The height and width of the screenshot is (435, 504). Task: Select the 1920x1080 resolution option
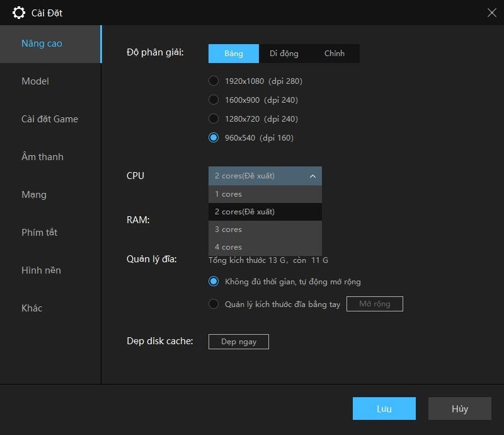[214, 81]
